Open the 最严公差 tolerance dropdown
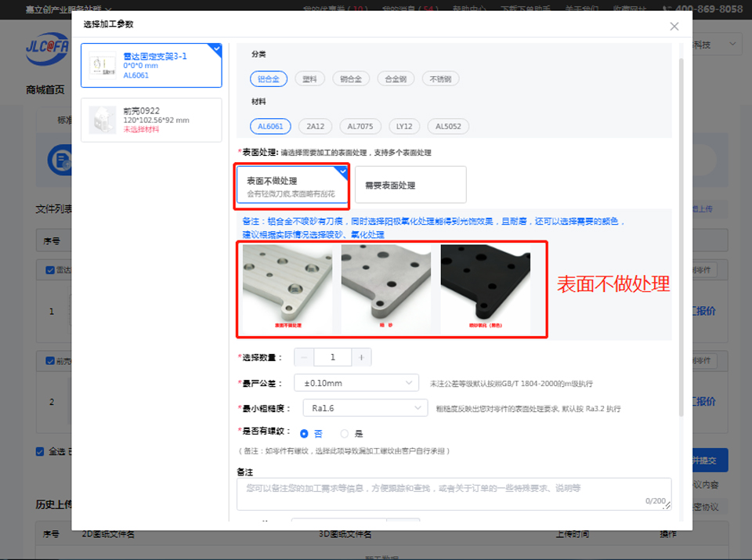Image resolution: width=752 pixels, height=560 pixels. (x=356, y=383)
